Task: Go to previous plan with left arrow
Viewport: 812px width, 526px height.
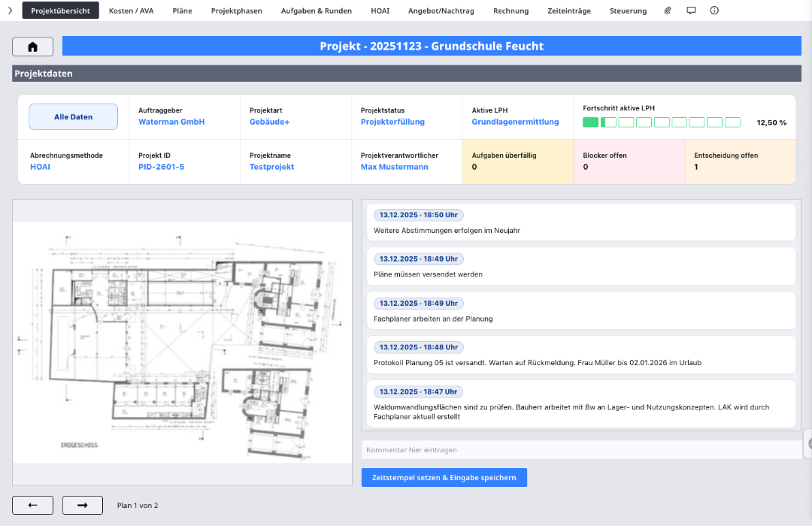Action: click(x=32, y=505)
